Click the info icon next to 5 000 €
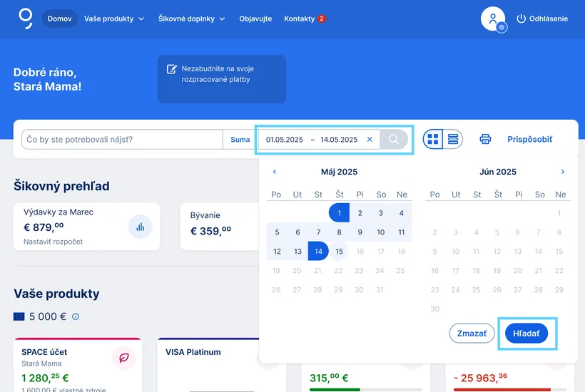The height and width of the screenshot is (392, 585). [x=76, y=316]
